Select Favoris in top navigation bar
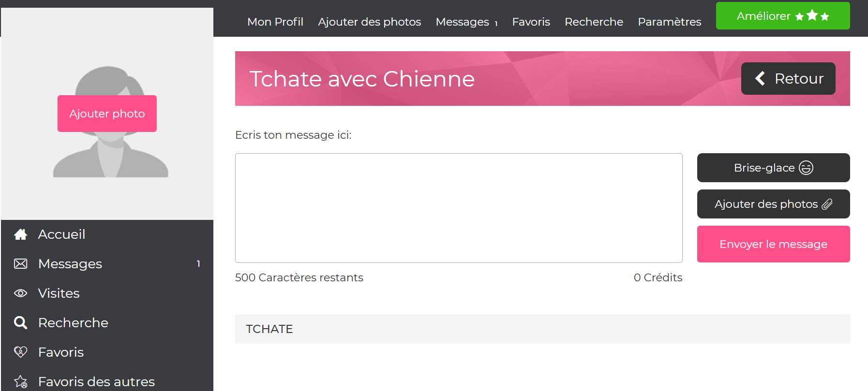This screenshot has height=391, width=868. [531, 22]
